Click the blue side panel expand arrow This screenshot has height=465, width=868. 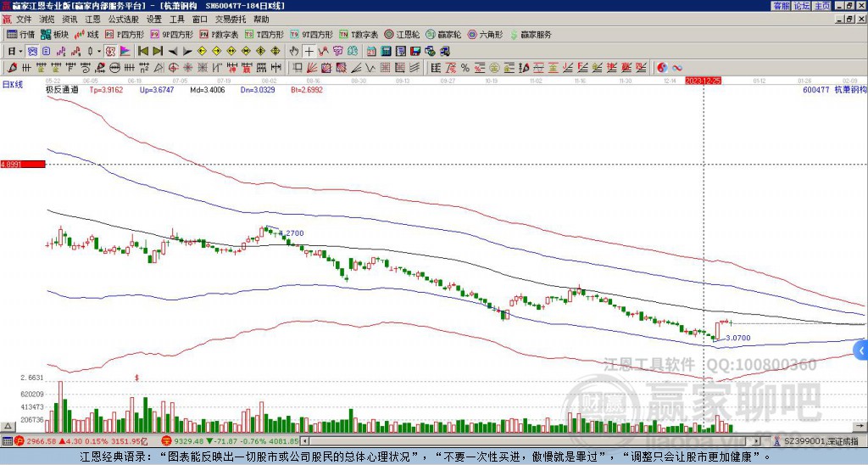861,350
